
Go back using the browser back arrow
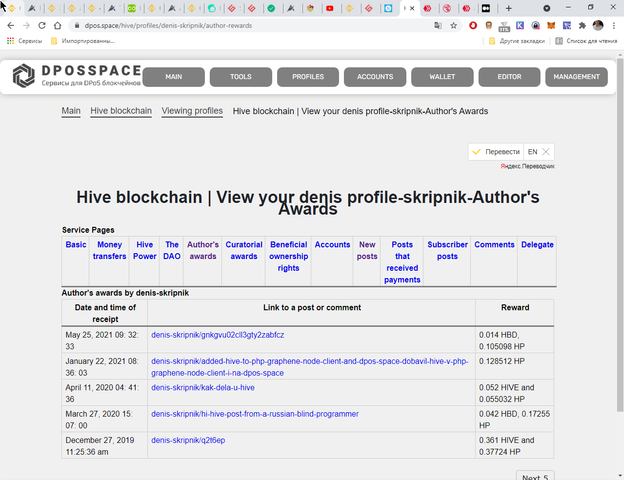10,25
